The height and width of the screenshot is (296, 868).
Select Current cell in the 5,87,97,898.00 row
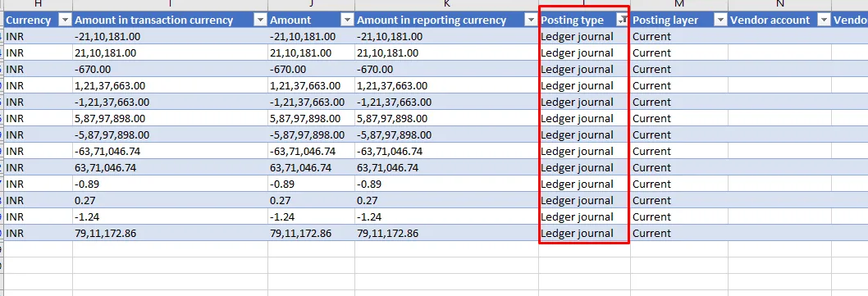pos(679,118)
